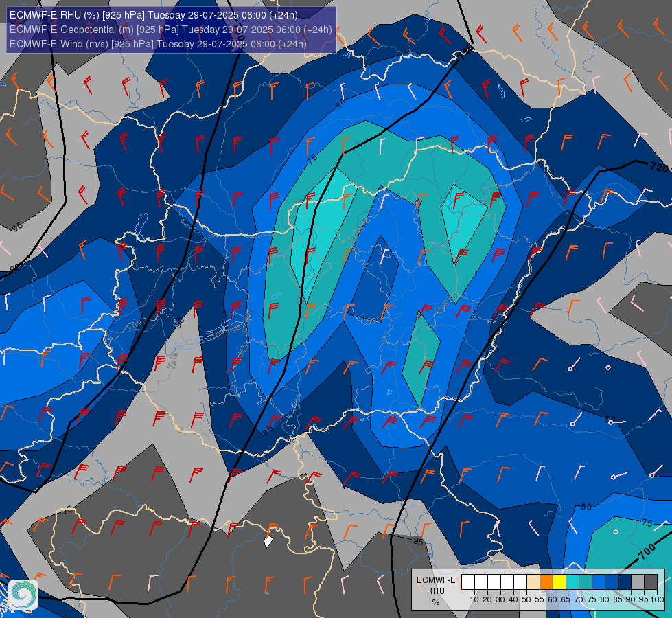Pick the teal 70–75 legend swatch
This screenshot has height=618, width=672.
coord(586,582)
